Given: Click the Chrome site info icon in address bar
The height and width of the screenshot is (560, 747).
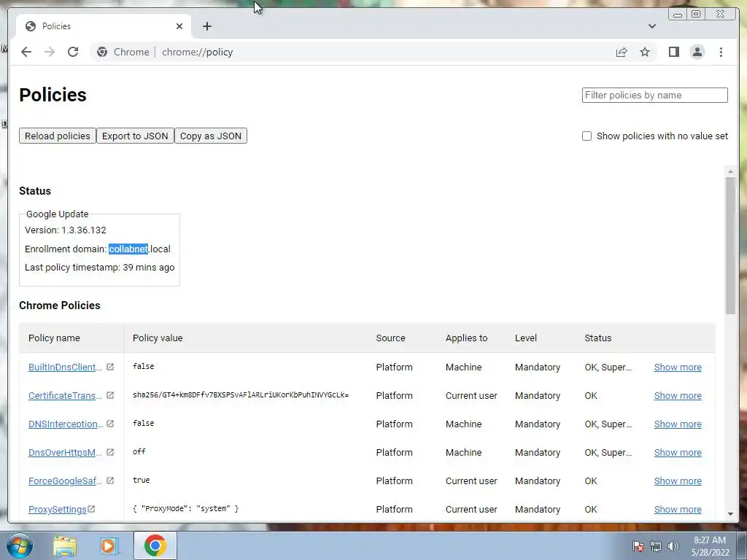Looking at the screenshot, I should 102,52.
